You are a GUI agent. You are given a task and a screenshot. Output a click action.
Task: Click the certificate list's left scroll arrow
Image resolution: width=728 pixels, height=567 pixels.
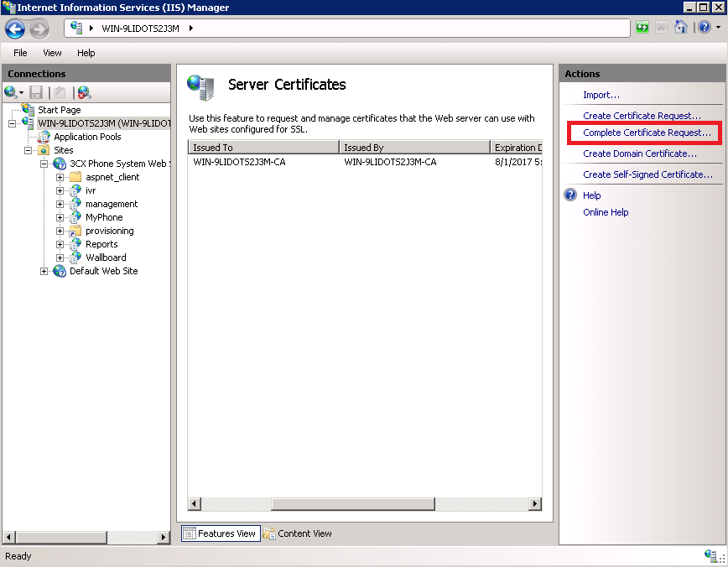pos(195,504)
